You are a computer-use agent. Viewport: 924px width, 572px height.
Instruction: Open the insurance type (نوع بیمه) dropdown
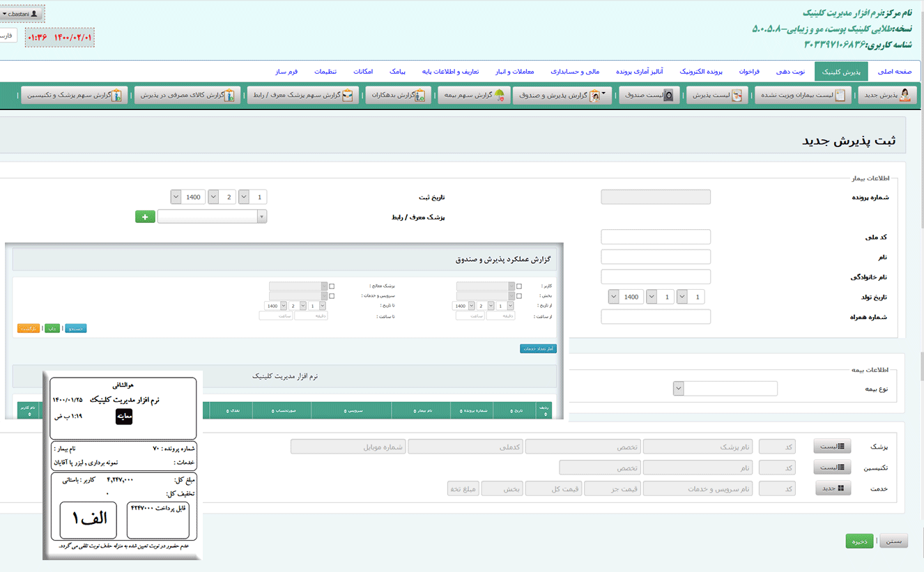725,388
